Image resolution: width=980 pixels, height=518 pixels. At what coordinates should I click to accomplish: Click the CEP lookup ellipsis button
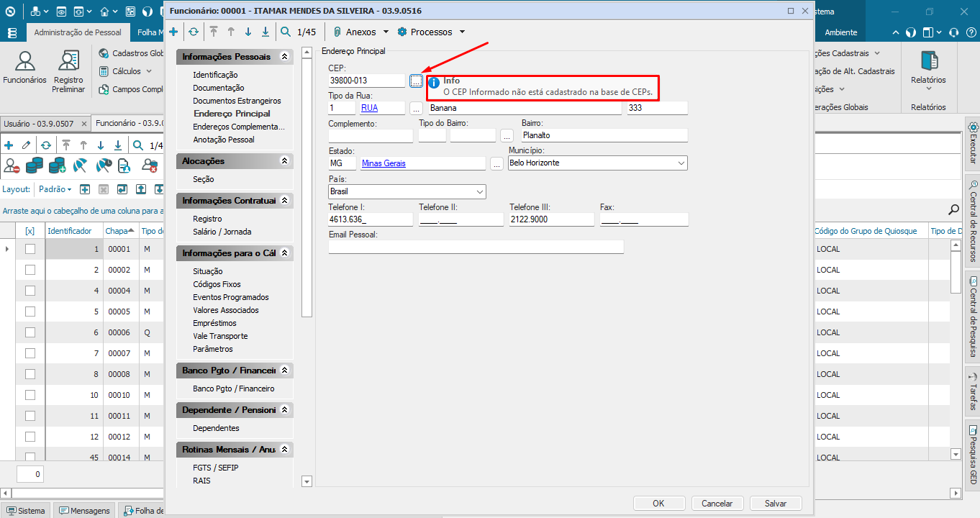[417, 81]
